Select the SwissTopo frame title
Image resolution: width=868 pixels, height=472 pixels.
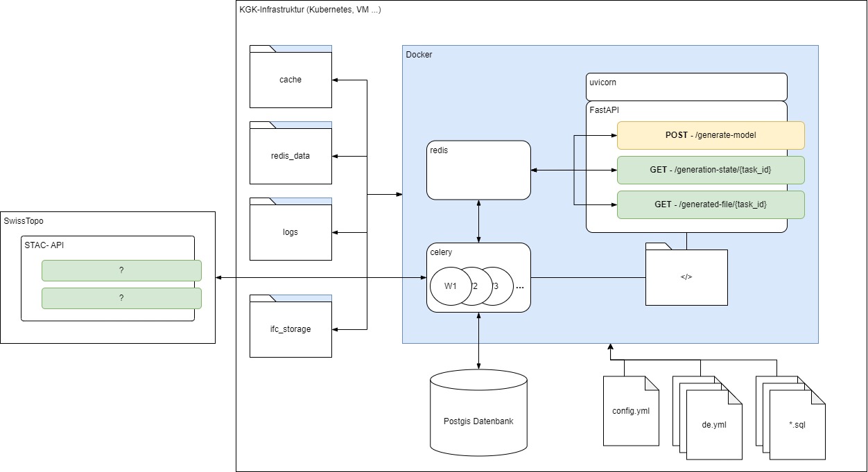point(23,220)
